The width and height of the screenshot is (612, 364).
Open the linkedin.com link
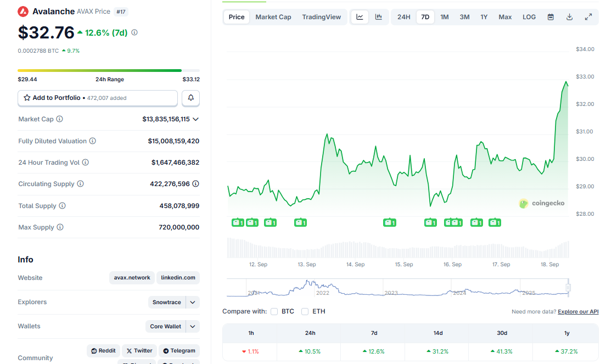click(178, 278)
